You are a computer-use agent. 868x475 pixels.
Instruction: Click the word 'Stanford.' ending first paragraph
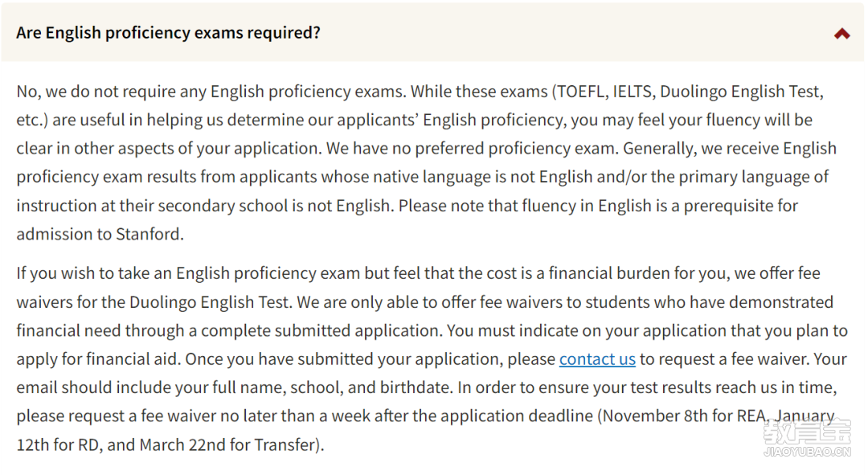(149, 234)
